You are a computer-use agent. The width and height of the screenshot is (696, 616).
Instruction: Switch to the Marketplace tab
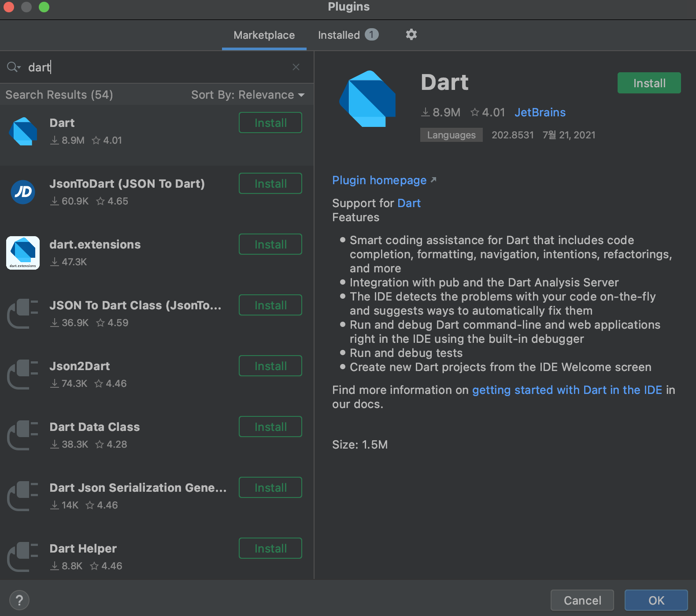[x=264, y=35]
